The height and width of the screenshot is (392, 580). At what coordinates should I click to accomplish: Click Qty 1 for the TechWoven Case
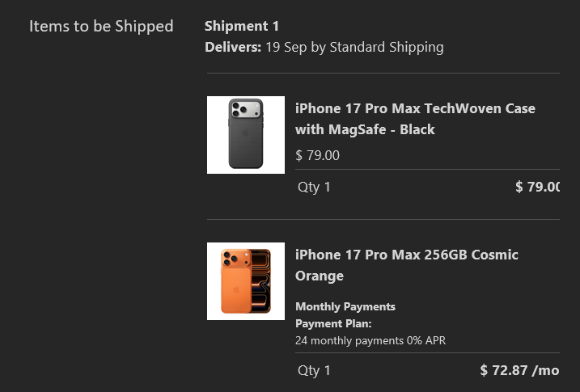pos(314,187)
